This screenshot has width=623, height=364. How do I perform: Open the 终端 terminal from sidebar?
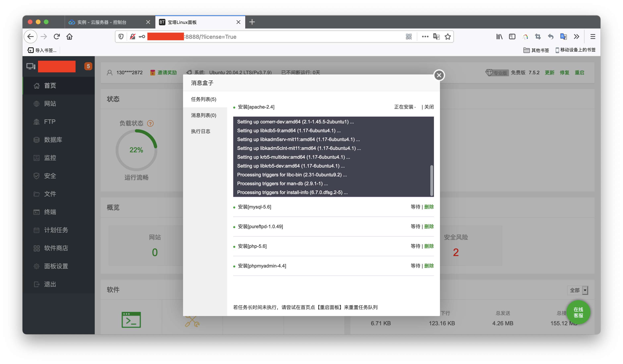coord(50,212)
